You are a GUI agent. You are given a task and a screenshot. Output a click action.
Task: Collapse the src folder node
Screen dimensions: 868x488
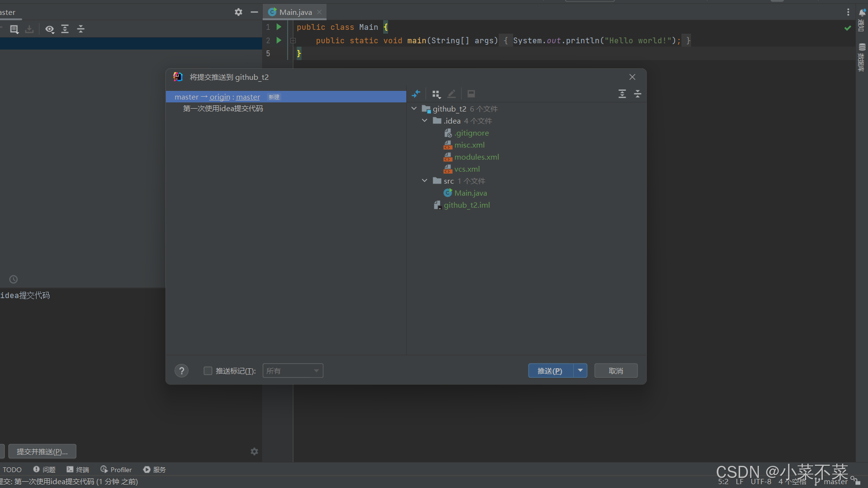coord(425,181)
